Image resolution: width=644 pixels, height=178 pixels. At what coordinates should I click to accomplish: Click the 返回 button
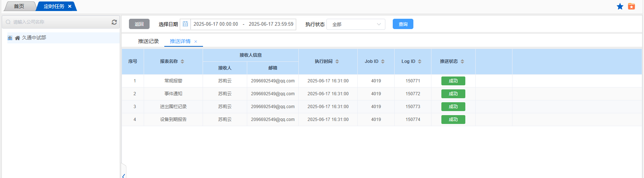click(x=139, y=24)
